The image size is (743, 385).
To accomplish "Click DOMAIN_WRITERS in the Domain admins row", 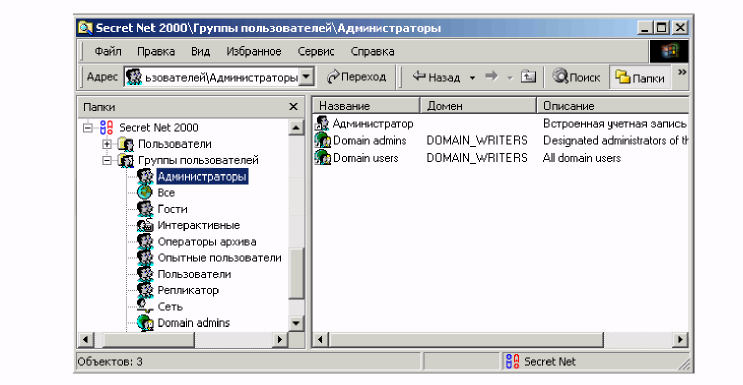I will pyautogui.click(x=477, y=140).
